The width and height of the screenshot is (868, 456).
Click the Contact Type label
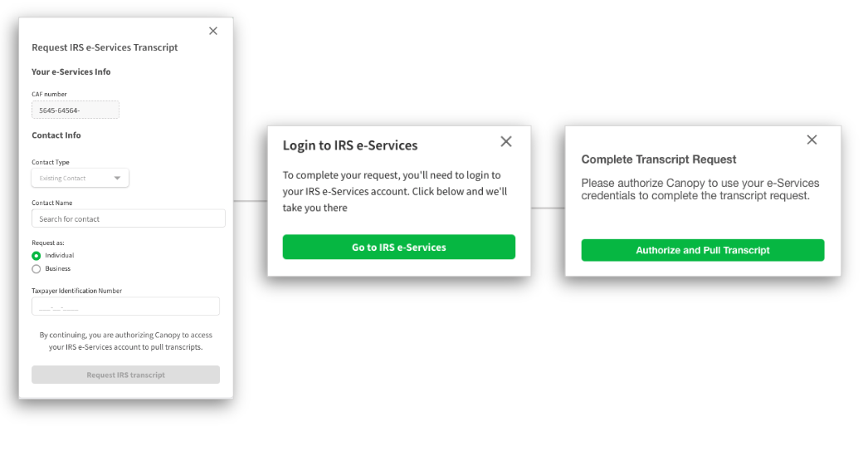pos(51,162)
